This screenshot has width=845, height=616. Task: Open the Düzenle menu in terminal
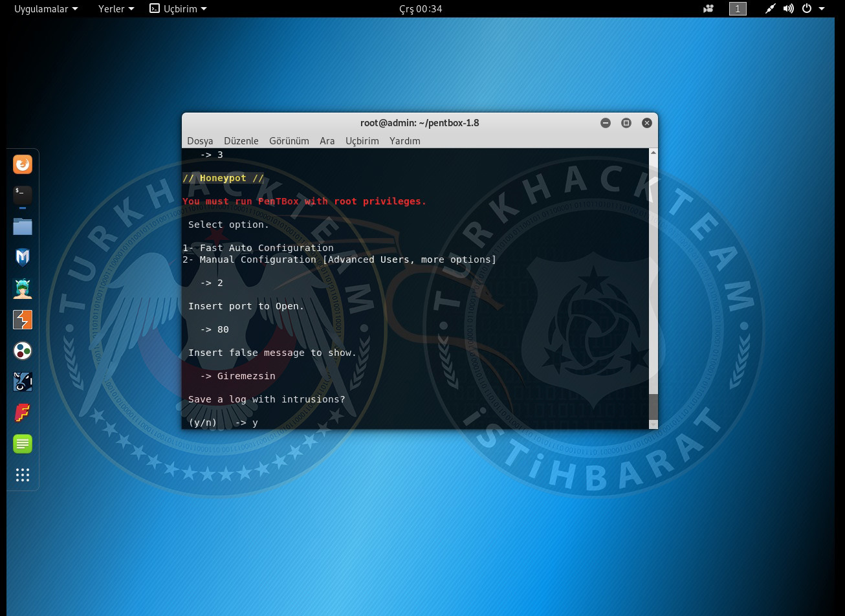[241, 140]
